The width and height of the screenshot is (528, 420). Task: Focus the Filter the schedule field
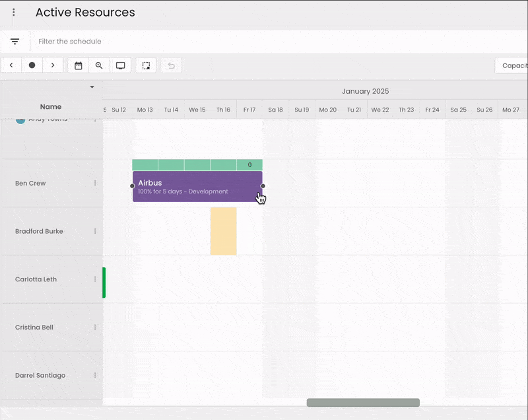click(x=279, y=42)
